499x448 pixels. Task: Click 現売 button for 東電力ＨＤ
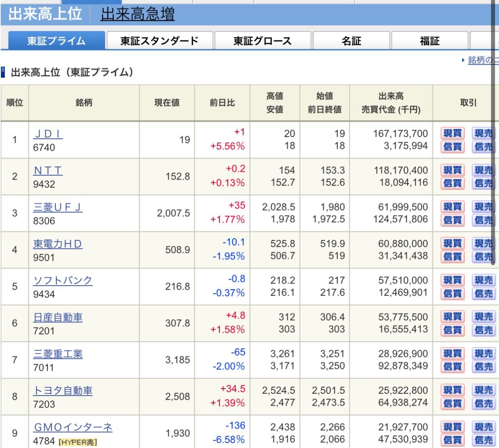[x=483, y=244]
